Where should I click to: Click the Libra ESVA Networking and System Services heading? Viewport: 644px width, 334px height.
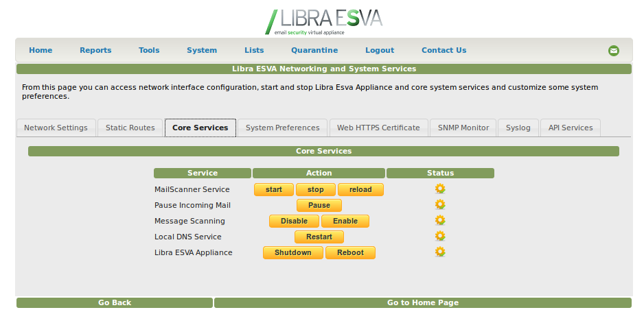pyautogui.click(x=324, y=69)
